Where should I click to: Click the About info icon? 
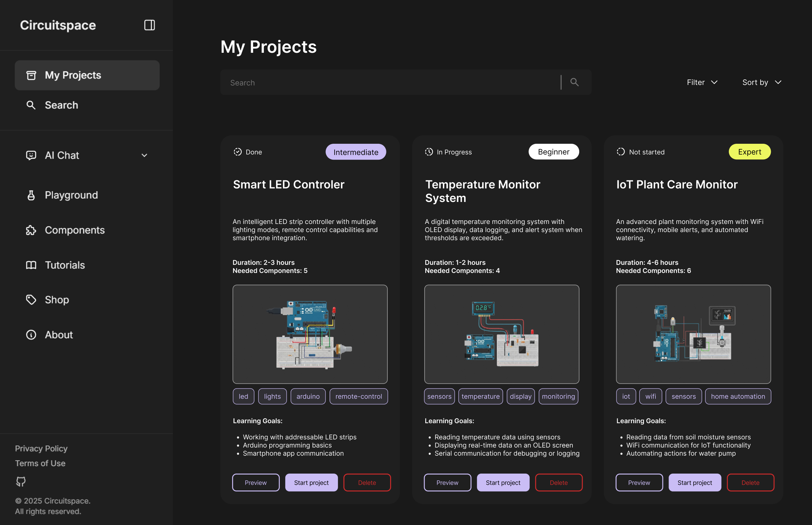click(x=31, y=335)
